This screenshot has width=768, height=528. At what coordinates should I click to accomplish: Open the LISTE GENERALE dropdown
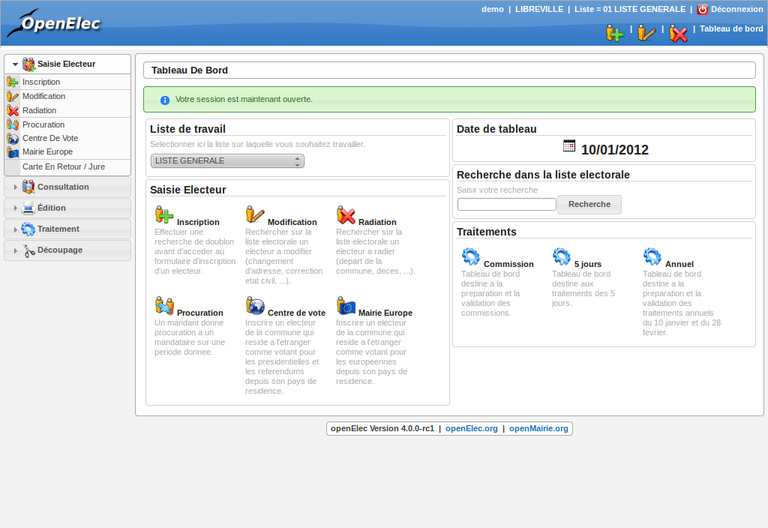[x=227, y=161]
